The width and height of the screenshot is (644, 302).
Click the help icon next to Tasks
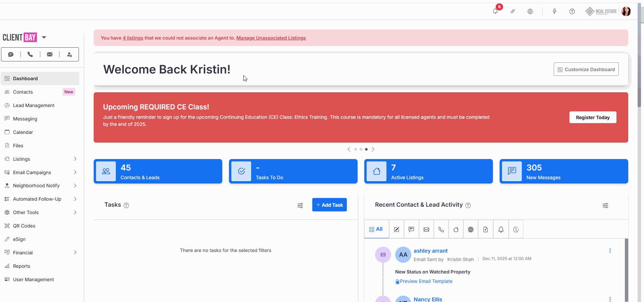(126, 205)
